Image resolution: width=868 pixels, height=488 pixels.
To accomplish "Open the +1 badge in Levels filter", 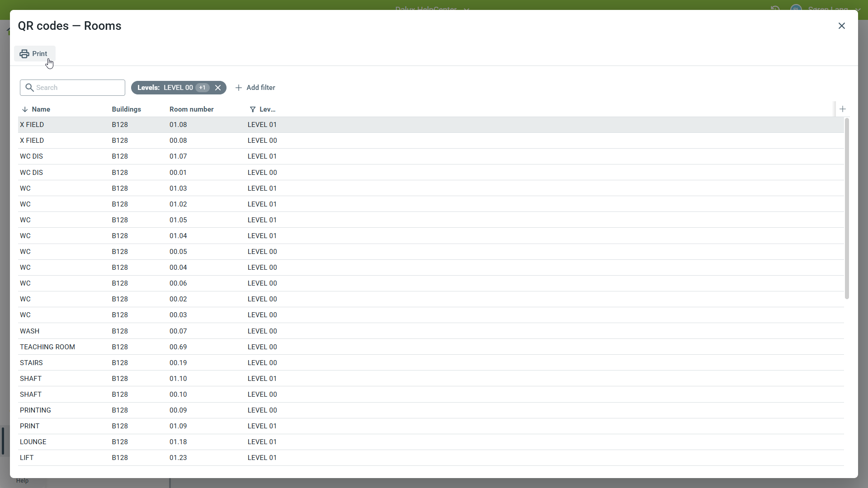I will tap(203, 88).
